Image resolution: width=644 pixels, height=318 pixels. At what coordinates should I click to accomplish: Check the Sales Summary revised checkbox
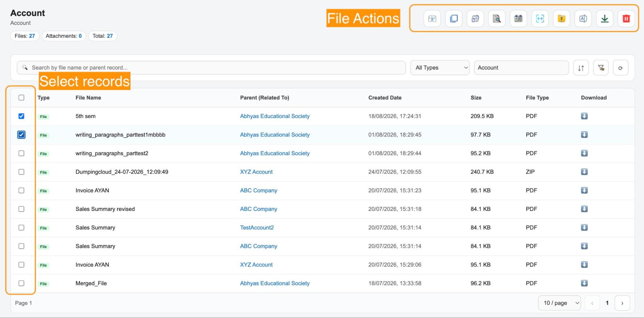21,209
